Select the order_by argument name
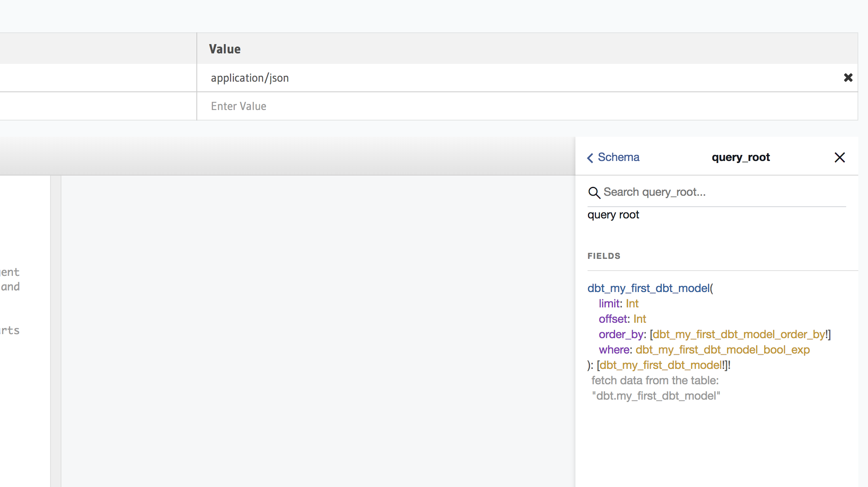Screen dimensions: 868x487 [621, 334]
